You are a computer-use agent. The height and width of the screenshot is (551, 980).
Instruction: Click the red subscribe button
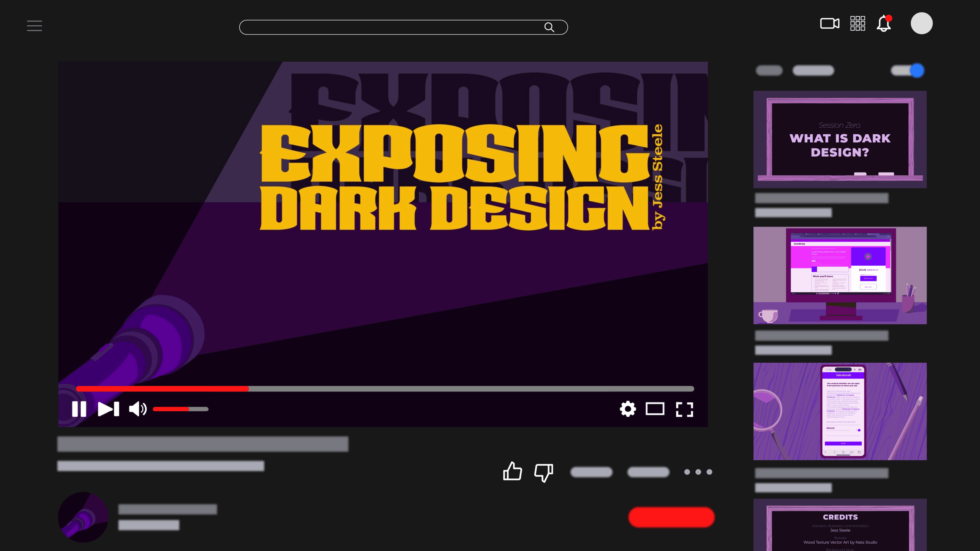pos(671,517)
